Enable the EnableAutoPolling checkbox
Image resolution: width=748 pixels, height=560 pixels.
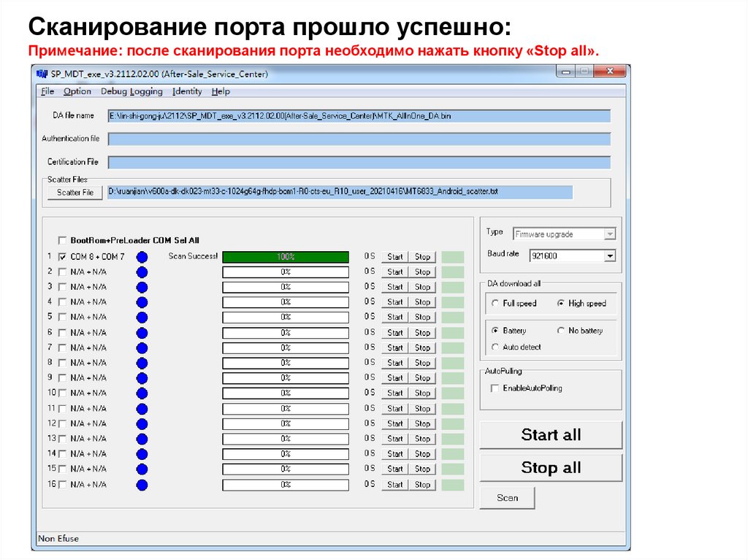pos(495,388)
